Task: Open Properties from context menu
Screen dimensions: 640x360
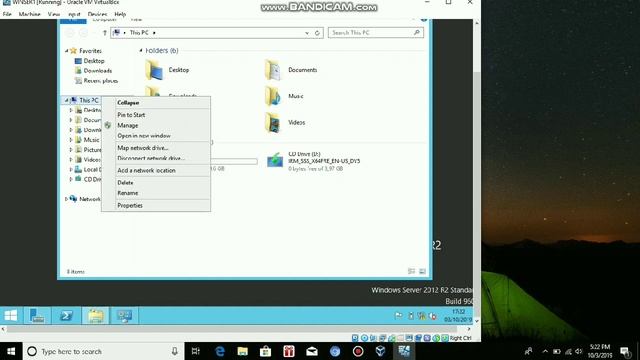Action: tap(130, 205)
